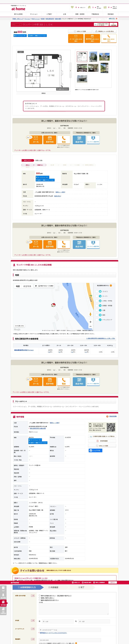Click the at home logo
This screenshot has height=644, width=129.
(x=18, y=9)
